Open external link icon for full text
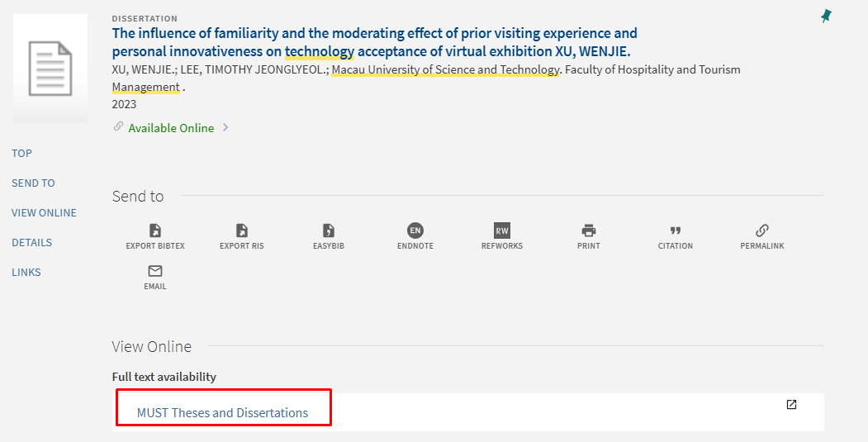Image resolution: width=868 pixels, height=442 pixels. click(x=791, y=405)
